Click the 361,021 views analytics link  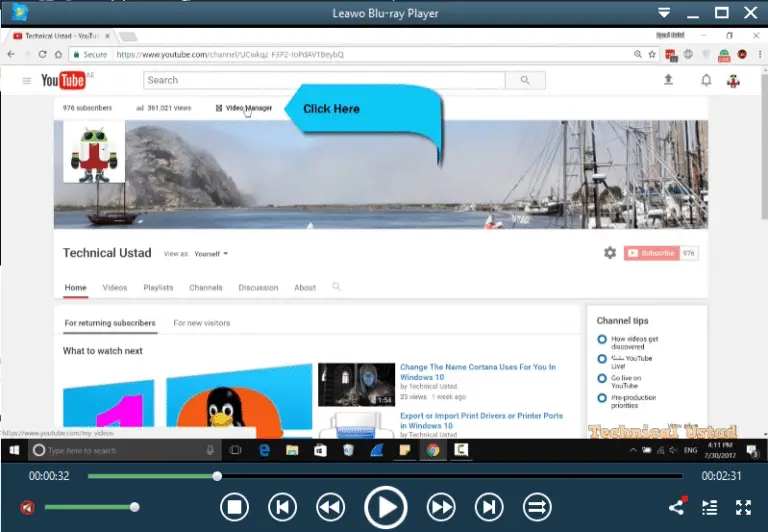pos(164,108)
